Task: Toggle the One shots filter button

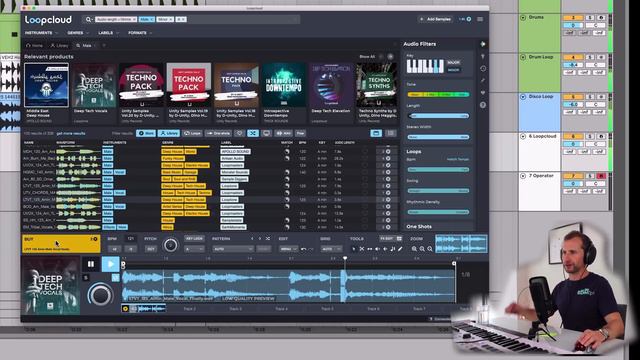Action: (x=218, y=133)
